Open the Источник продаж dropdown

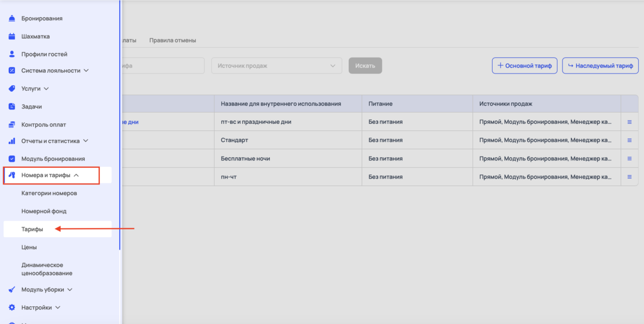click(276, 66)
